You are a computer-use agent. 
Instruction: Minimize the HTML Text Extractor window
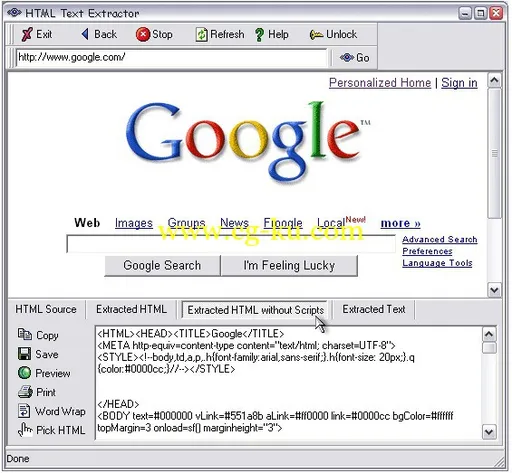(465, 13)
